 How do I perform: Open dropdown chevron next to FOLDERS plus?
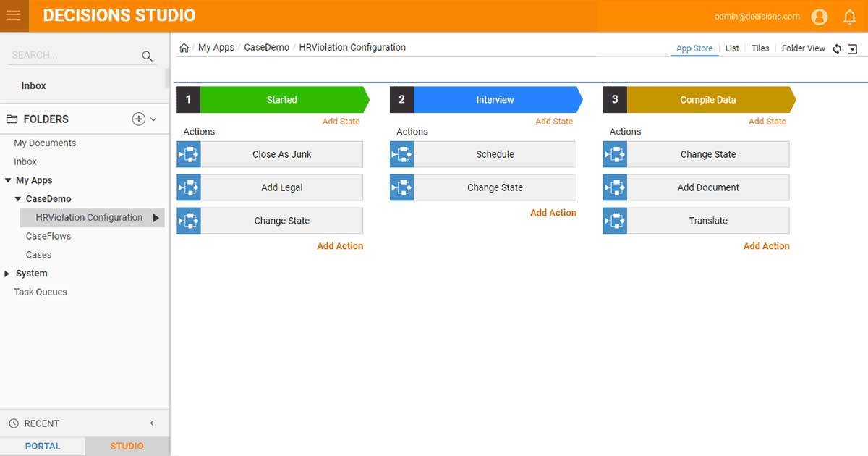153,119
